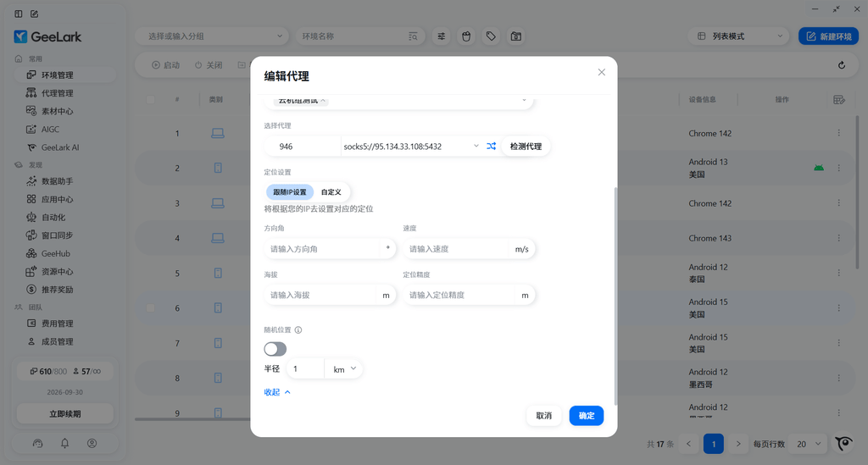The height and width of the screenshot is (465, 868).
Task: Click the 速度 input field
Action: (x=469, y=249)
